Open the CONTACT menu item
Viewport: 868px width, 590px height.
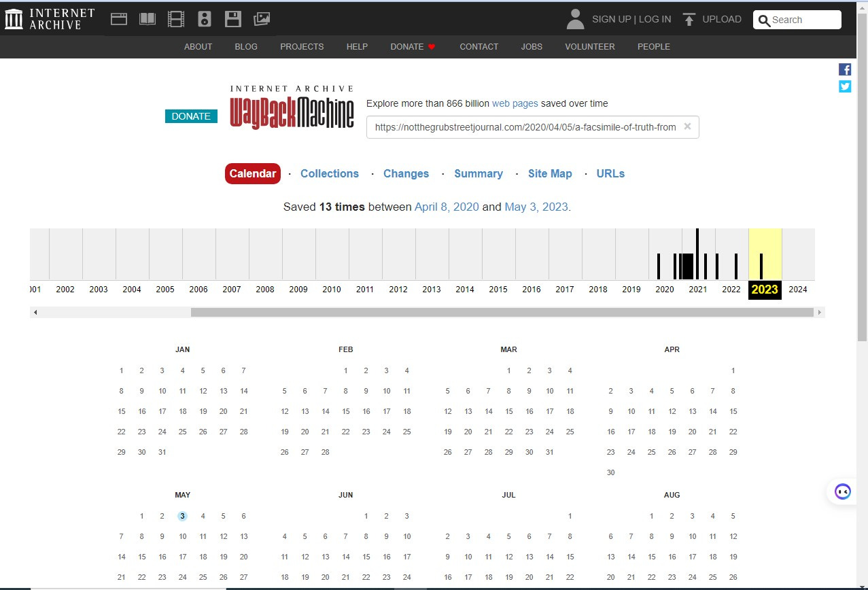tap(479, 47)
